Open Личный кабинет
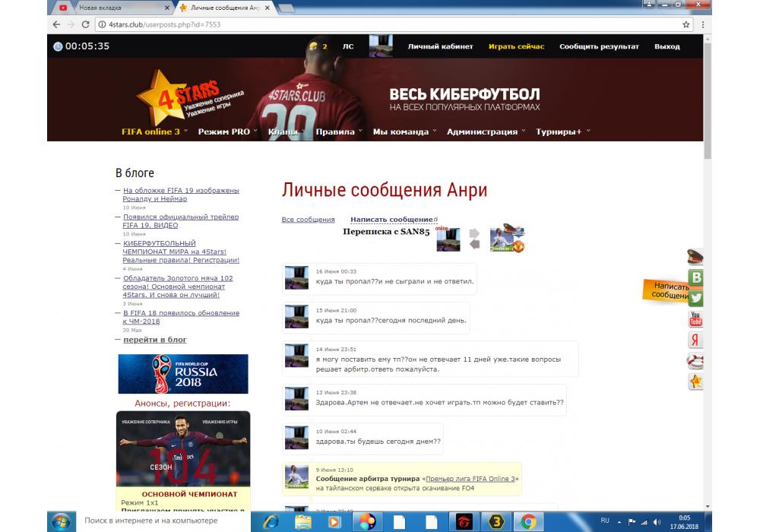Screen dimensions: 760x532 pyautogui.click(x=440, y=46)
